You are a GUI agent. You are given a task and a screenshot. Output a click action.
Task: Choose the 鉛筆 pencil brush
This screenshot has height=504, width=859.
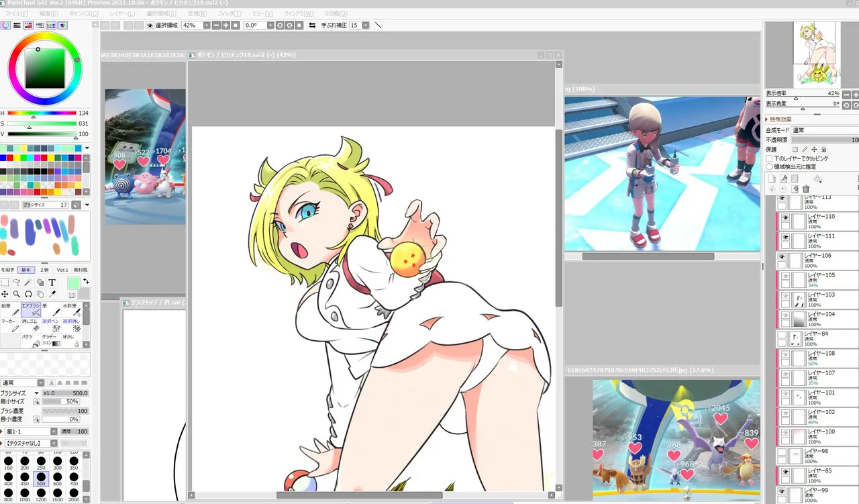[x=10, y=310]
